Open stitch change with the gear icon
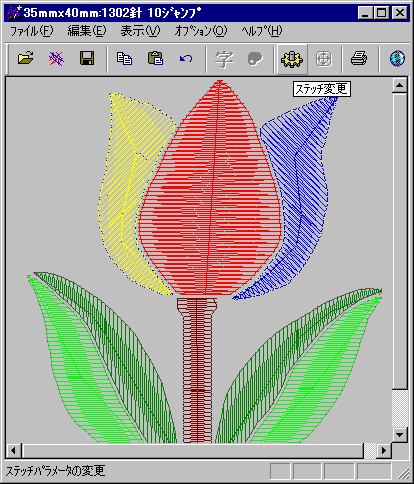Screen dimensions: 414x484 click(x=292, y=59)
